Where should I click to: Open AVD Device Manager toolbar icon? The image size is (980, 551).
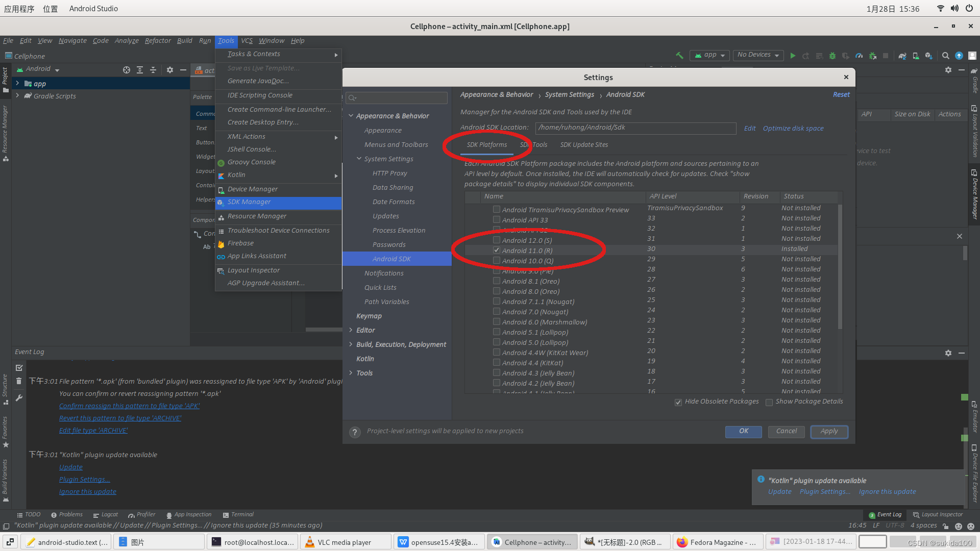916,56
